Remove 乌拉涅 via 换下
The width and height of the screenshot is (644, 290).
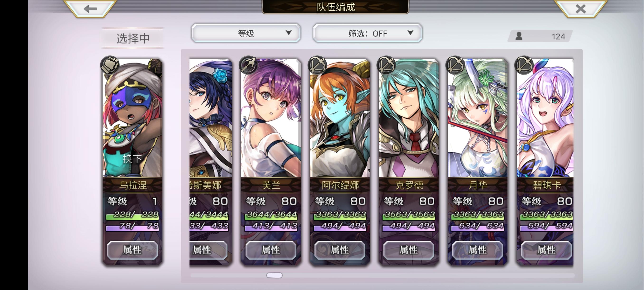pyautogui.click(x=132, y=159)
